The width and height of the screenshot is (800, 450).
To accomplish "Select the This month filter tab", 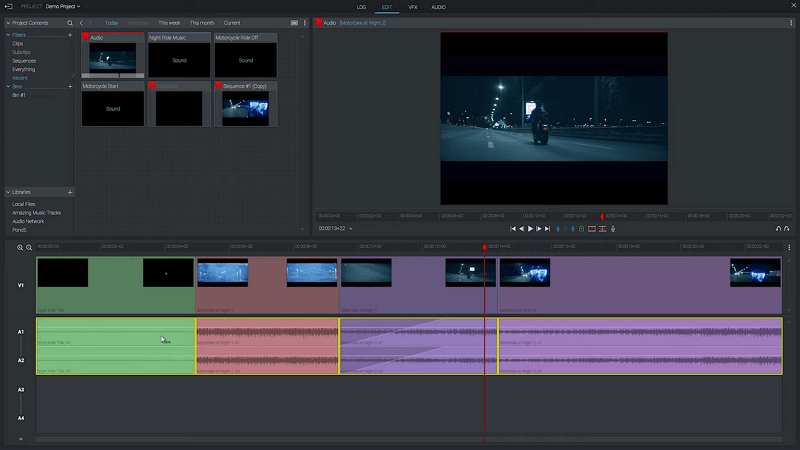I will tap(202, 23).
